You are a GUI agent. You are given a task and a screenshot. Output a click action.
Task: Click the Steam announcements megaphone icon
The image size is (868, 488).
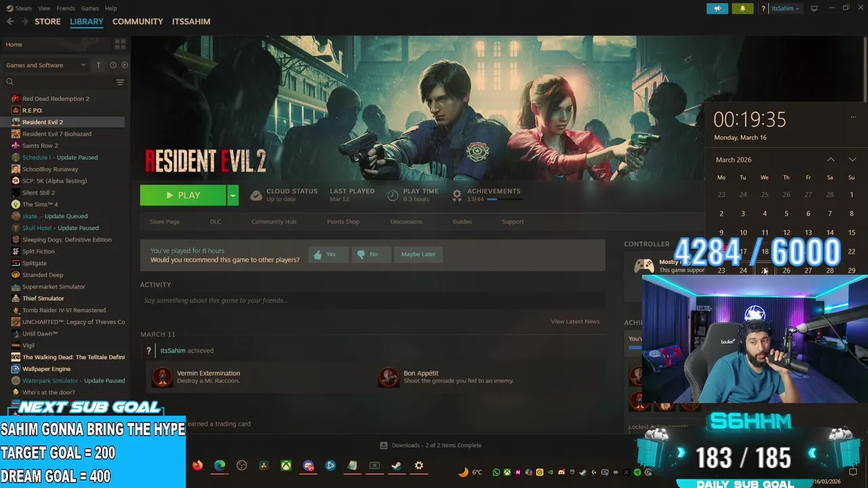click(x=717, y=8)
